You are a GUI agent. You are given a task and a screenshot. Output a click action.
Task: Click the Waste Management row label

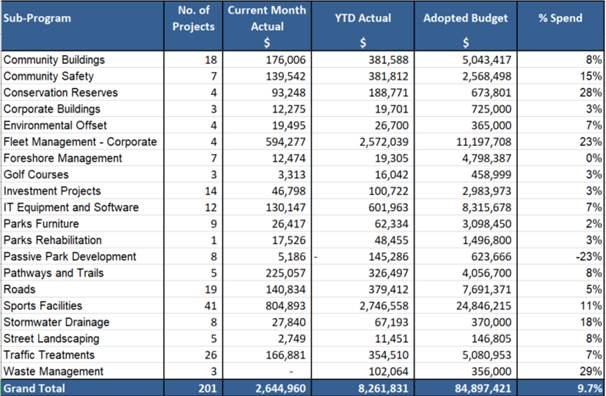tap(53, 371)
